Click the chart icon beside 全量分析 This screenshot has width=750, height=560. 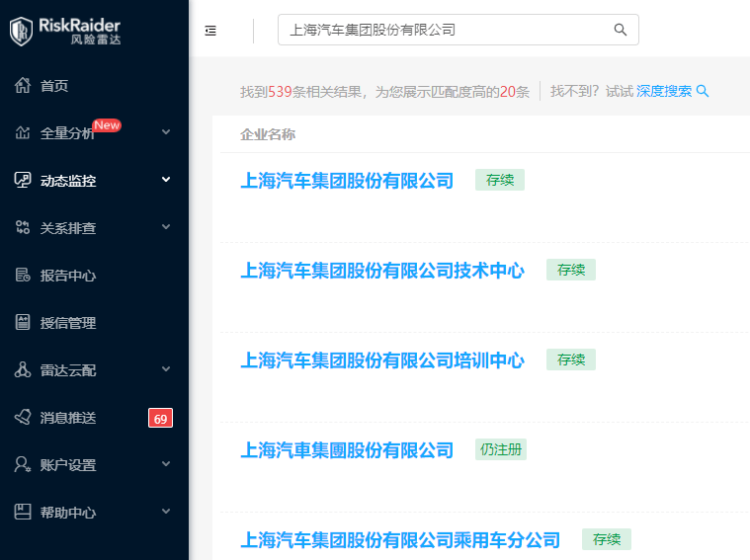[23, 132]
